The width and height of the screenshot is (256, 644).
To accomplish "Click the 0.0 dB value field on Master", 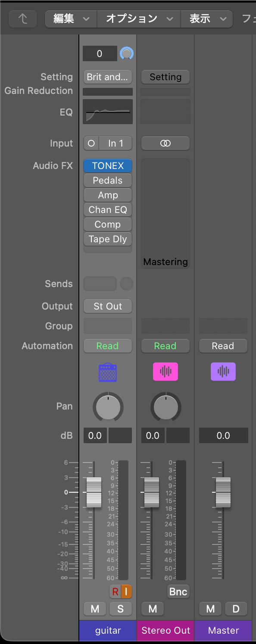I will coord(224,435).
